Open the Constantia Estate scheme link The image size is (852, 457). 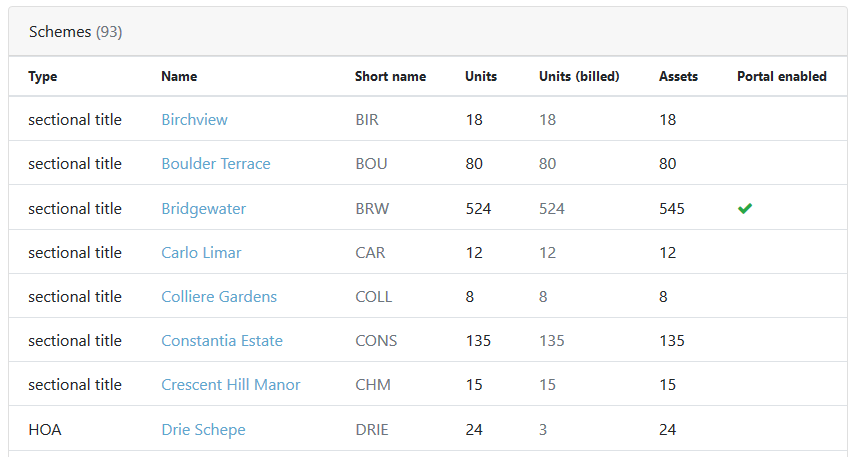coord(222,341)
